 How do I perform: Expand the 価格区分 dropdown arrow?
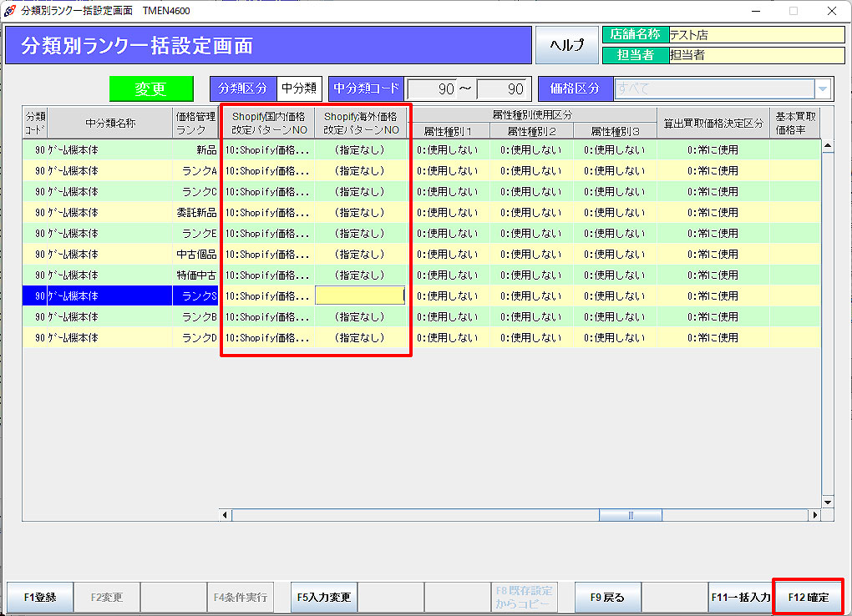tap(823, 88)
